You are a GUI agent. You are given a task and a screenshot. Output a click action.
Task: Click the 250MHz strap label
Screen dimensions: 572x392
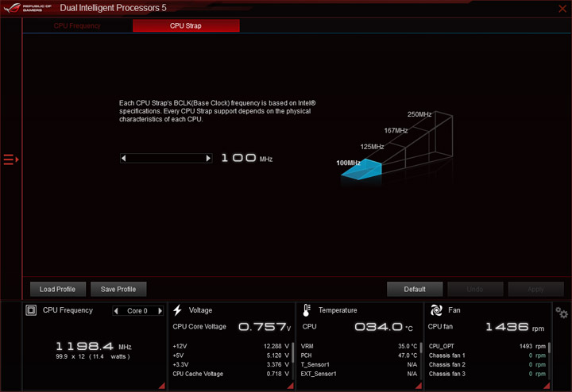pos(419,114)
